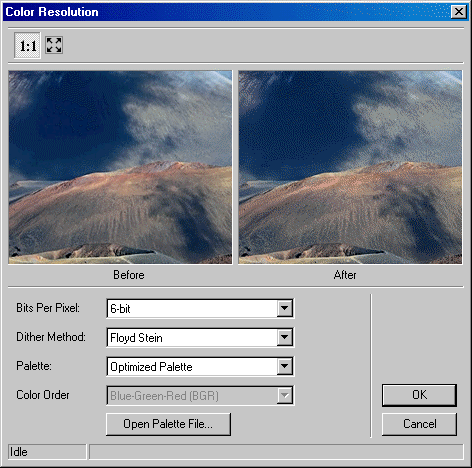Open the Bits Per Pixel dropdown arrow
The width and height of the screenshot is (472, 468).
[x=284, y=308]
